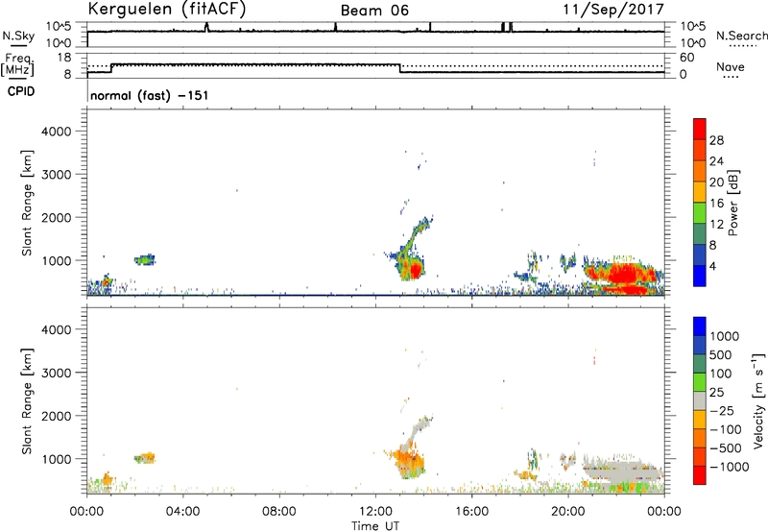
Task: Click the blue top Velocity colorbar segment
Action: [700, 326]
